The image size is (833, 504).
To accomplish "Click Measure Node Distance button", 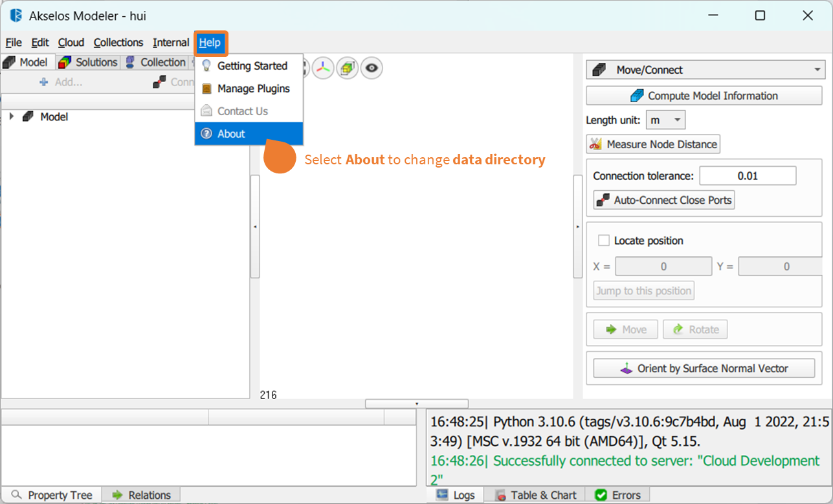I will tap(653, 144).
